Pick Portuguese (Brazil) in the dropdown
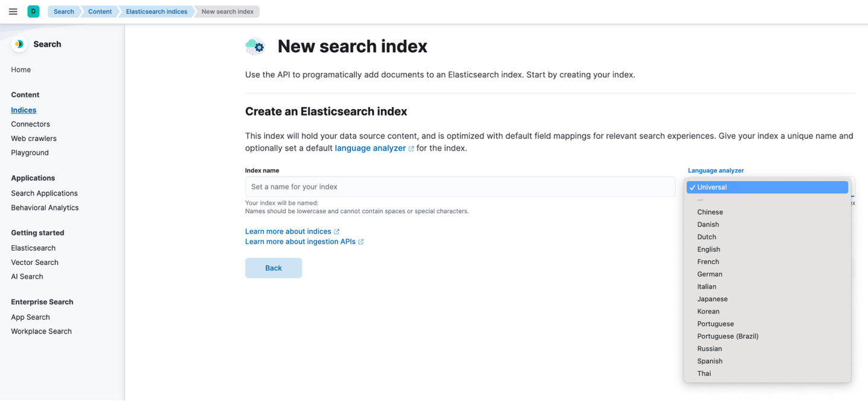Viewport: 868px width, 401px height. (x=767, y=337)
